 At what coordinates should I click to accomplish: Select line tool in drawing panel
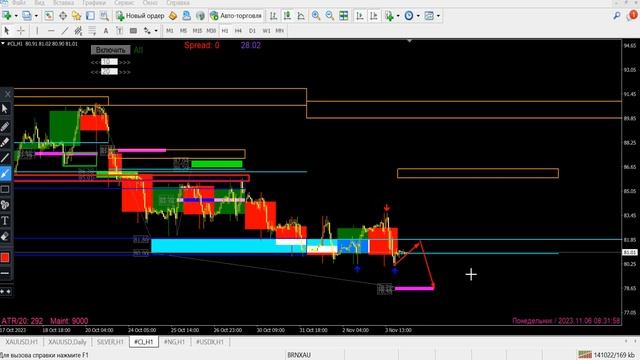click(x=5, y=158)
